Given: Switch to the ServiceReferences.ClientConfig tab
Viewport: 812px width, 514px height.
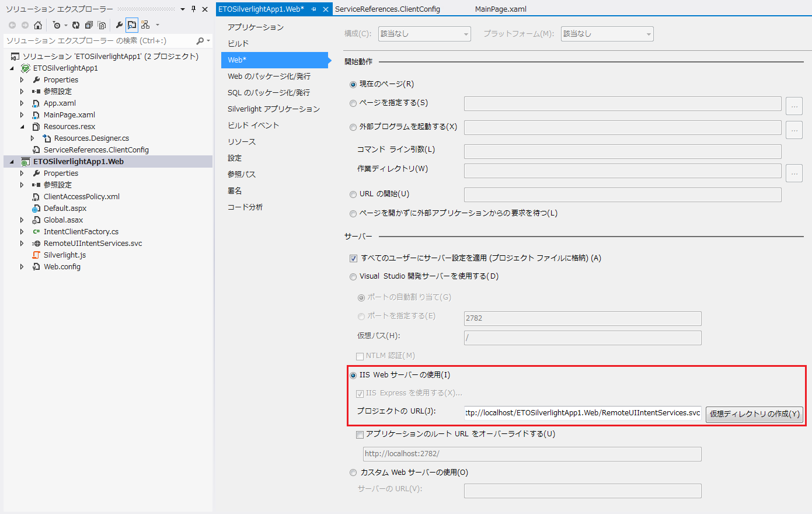Looking at the screenshot, I should 388,9.
